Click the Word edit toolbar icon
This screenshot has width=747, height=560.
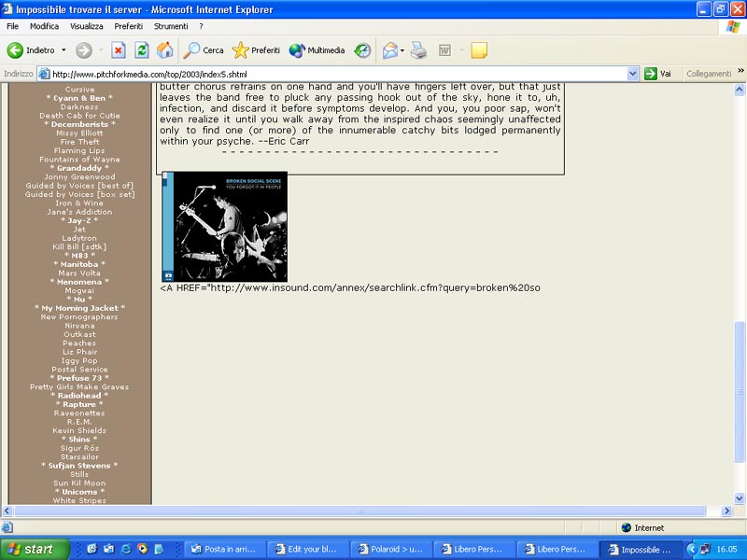pos(445,50)
